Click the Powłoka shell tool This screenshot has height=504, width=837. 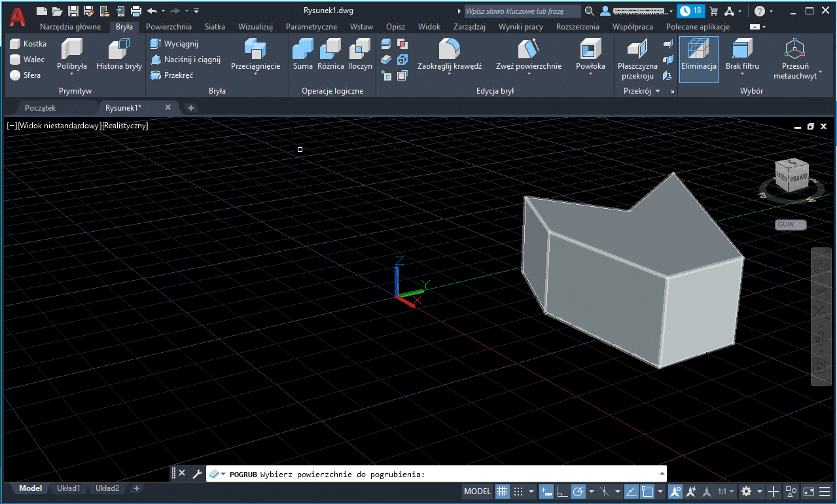coord(590,54)
